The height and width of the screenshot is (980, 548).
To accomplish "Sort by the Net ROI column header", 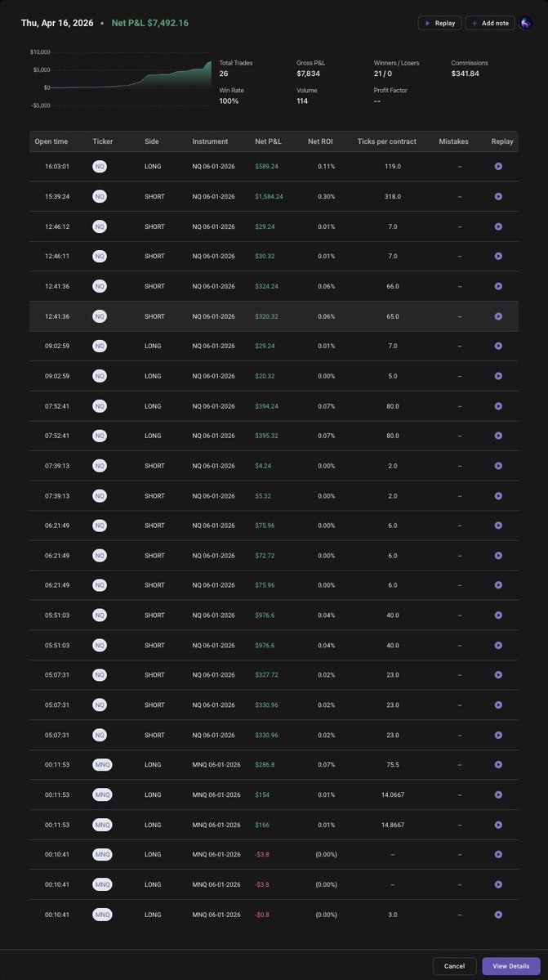I will tap(320, 142).
